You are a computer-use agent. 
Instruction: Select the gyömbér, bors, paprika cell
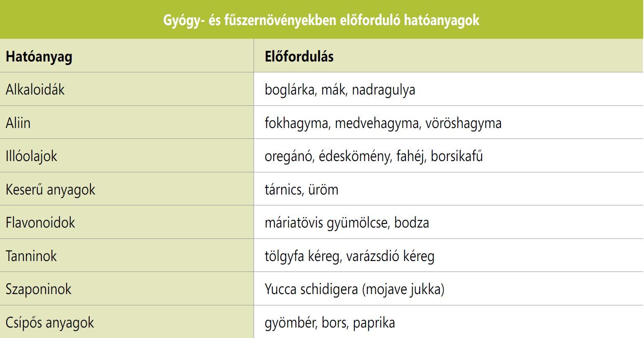330,322
